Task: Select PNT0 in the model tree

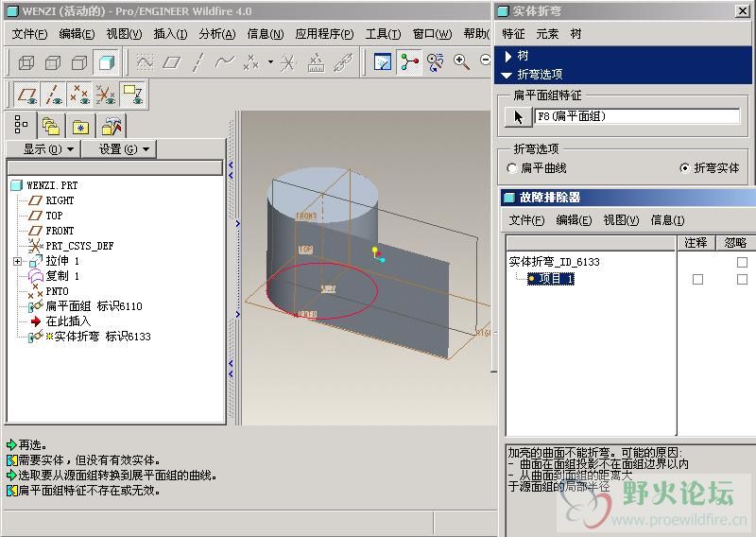Action: click(57, 291)
